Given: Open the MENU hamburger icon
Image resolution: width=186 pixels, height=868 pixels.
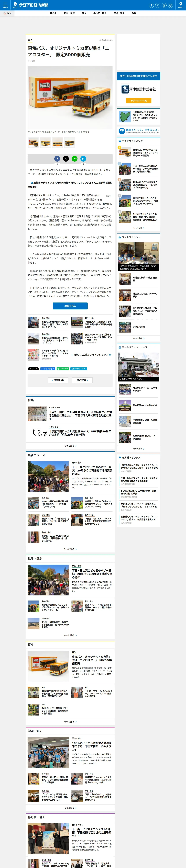Looking at the screenshot, I should click(x=5, y=5).
